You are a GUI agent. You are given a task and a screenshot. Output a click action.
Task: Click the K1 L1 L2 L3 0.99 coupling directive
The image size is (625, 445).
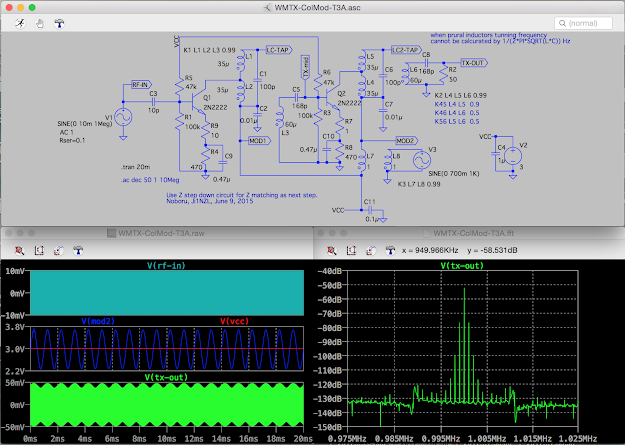(210, 50)
